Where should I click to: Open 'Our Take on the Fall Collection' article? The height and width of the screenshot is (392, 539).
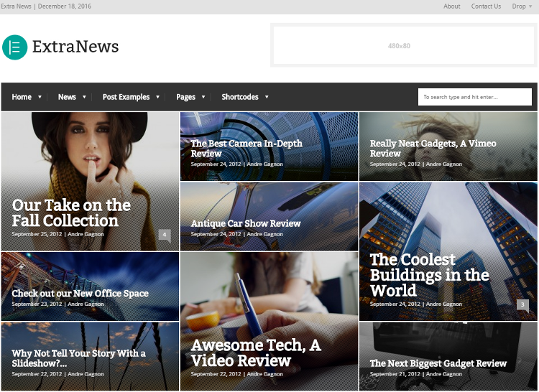coord(71,213)
